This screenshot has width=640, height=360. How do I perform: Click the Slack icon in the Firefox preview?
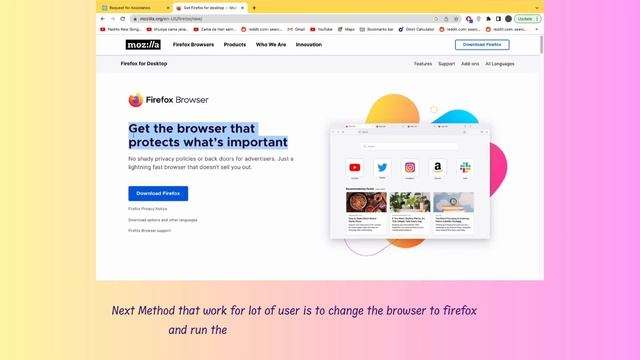(x=465, y=167)
